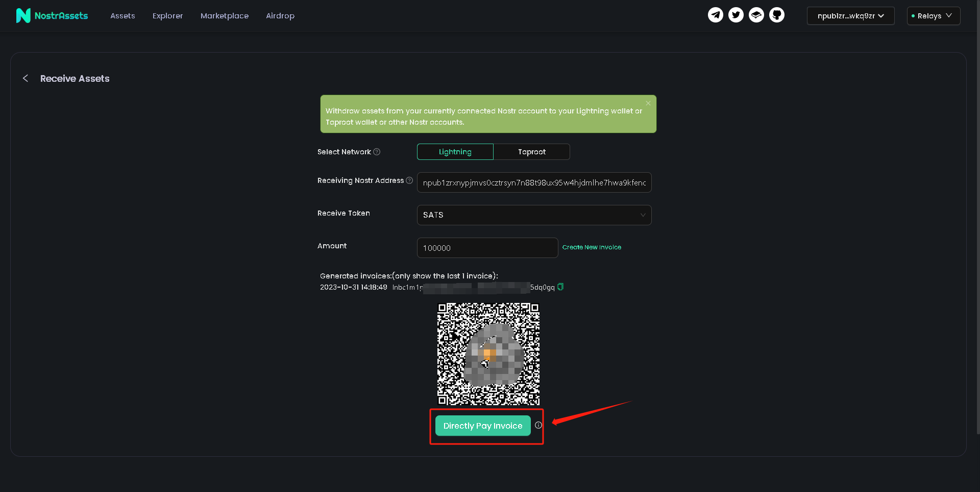Open the Marketplace menu item
The height and width of the screenshot is (492, 980).
(225, 16)
